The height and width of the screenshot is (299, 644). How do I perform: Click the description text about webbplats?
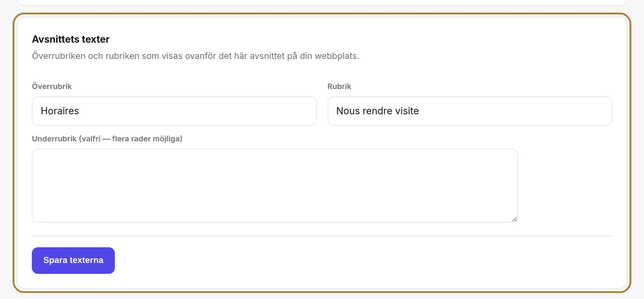pyautogui.click(x=195, y=56)
